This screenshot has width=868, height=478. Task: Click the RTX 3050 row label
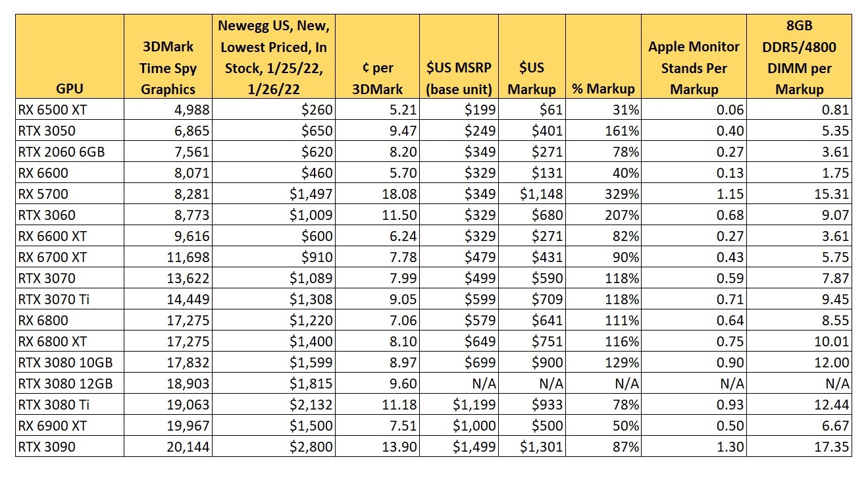click(x=69, y=131)
